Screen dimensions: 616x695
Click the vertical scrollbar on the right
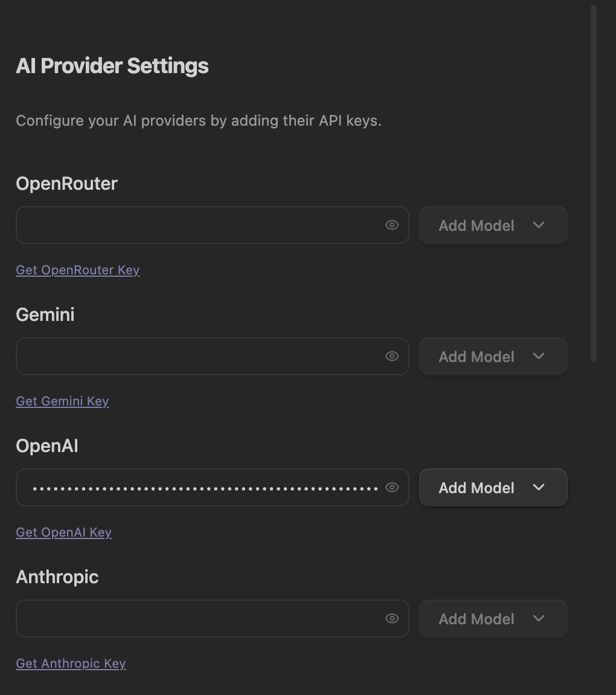tap(594, 181)
